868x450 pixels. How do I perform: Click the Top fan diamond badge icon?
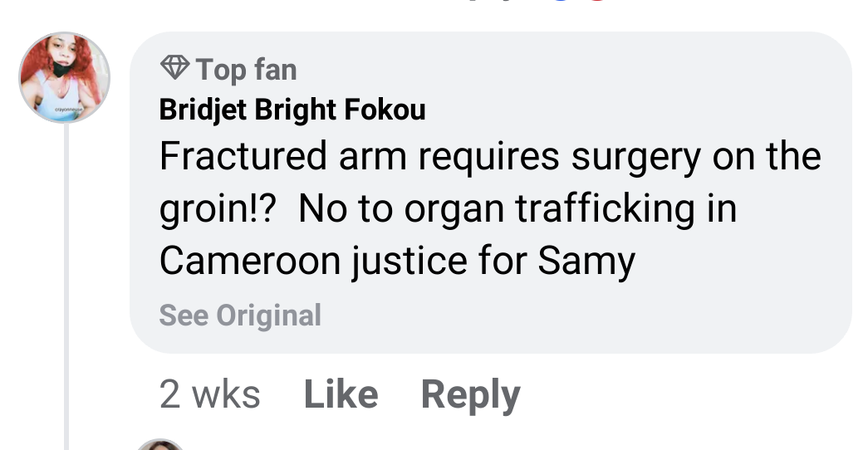point(174,68)
